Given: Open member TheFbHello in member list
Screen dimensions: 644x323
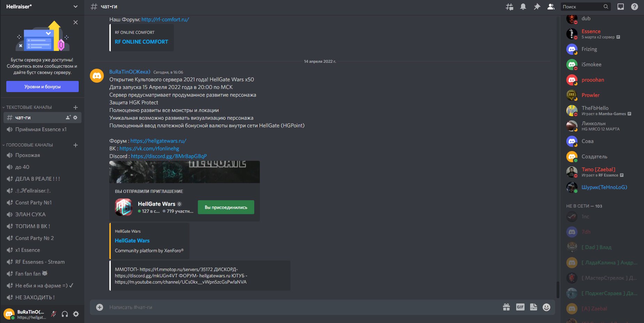Looking at the screenshot, I should pyautogui.click(x=603, y=111).
